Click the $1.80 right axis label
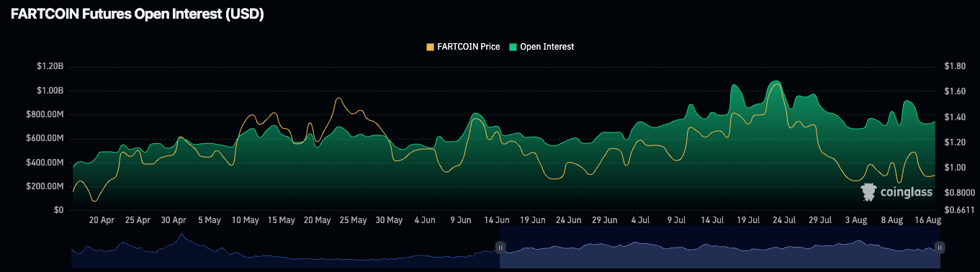 954,66
